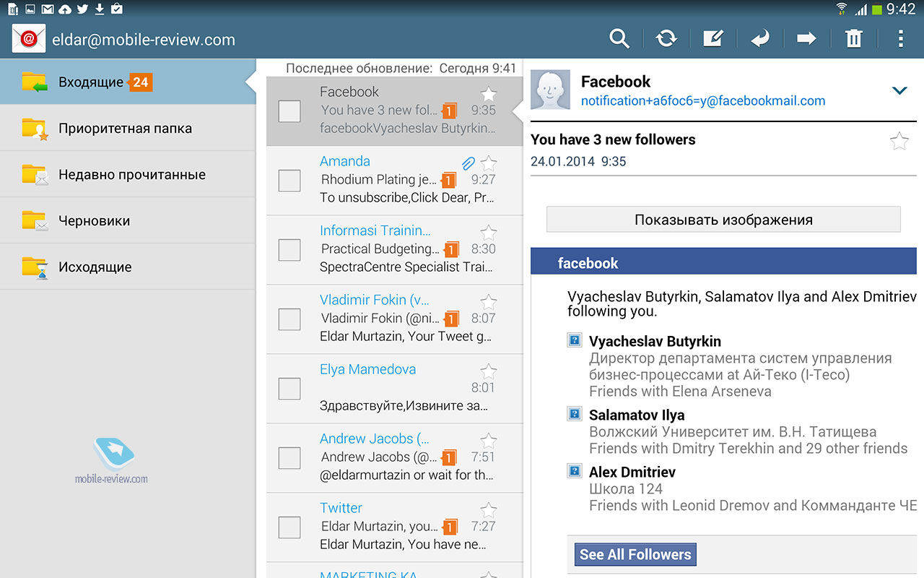The width and height of the screenshot is (924, 578).
Task: Star the Informasi Training email
Action: tap(489, 232)
